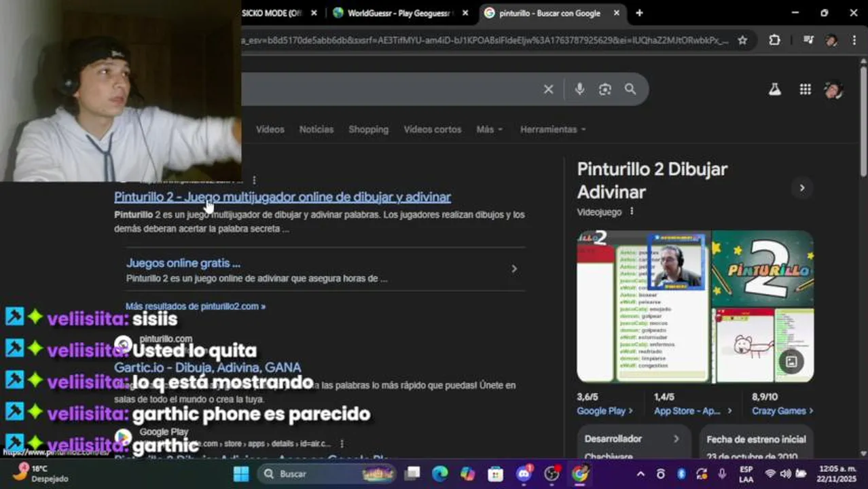Click the magnifier search submit icon
868x489 pixels.
(x=630, y=89)
